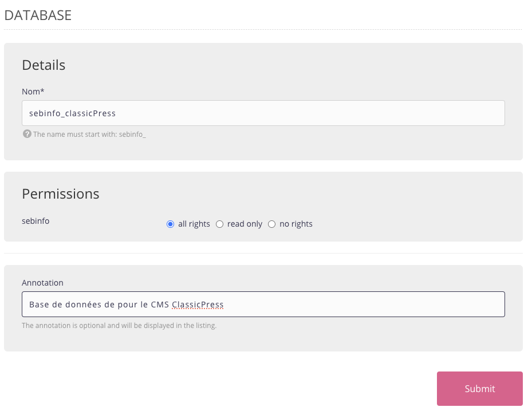Click the DATABASE page heading
The image size is (532, 419).
tap(38, 15)
